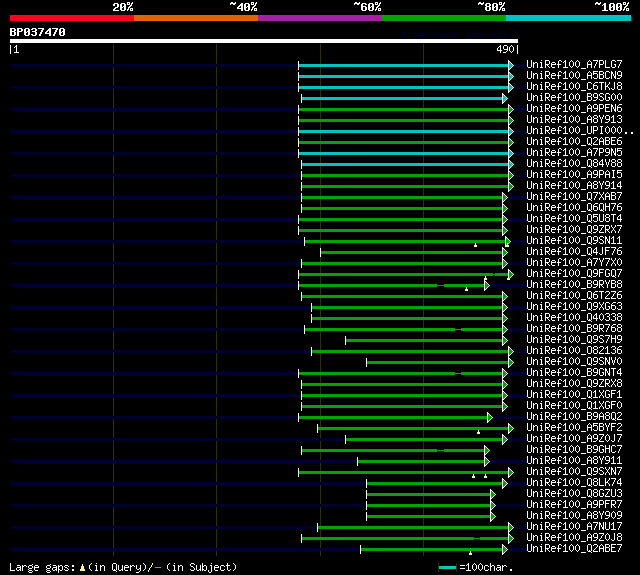Screen dimensions: 640x575
Task: Click the cyan alignment bar of UniRef100_A7PLG7
Action: coord(406,65)
